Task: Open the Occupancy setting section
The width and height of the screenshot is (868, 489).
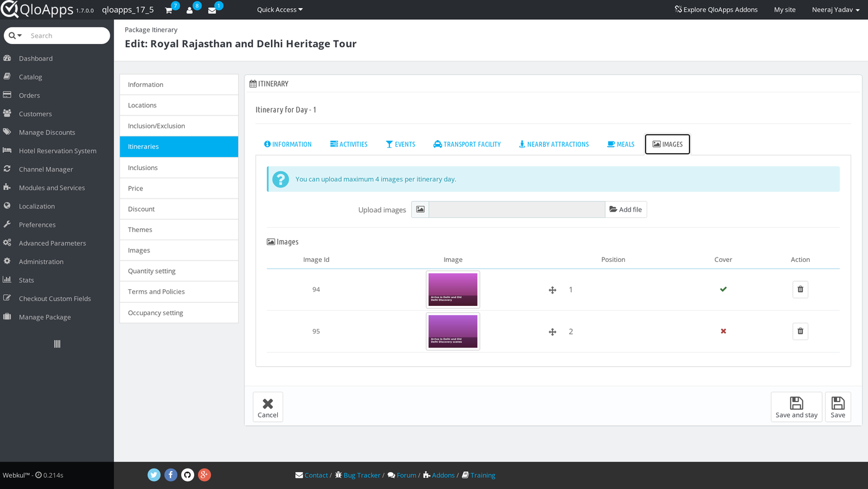Action: 179,313
